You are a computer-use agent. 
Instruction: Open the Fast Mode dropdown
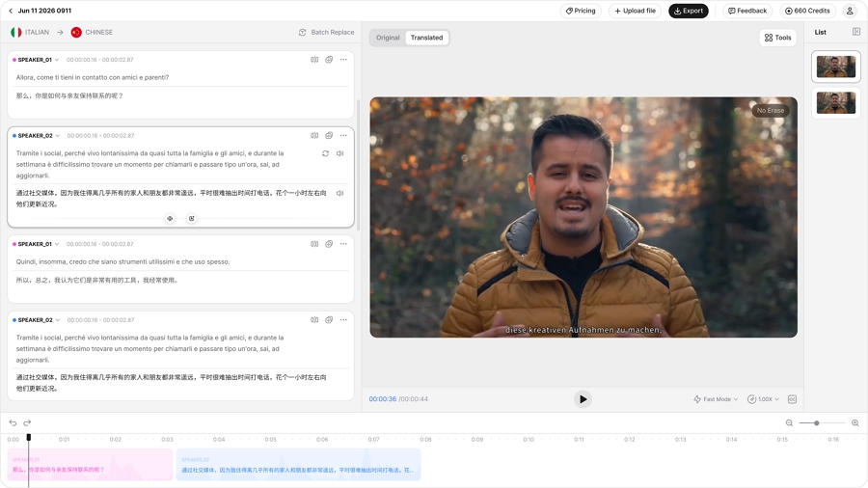click(x=716, y=399)
